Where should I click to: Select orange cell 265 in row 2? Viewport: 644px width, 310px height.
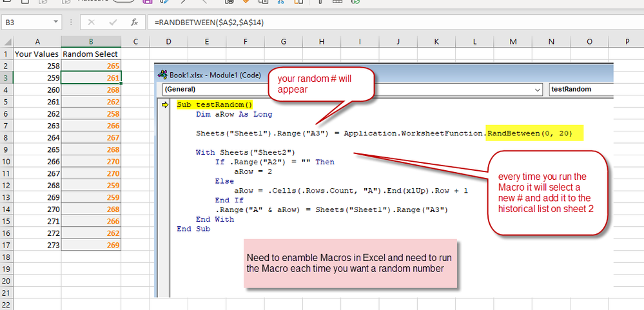[91, 66]
